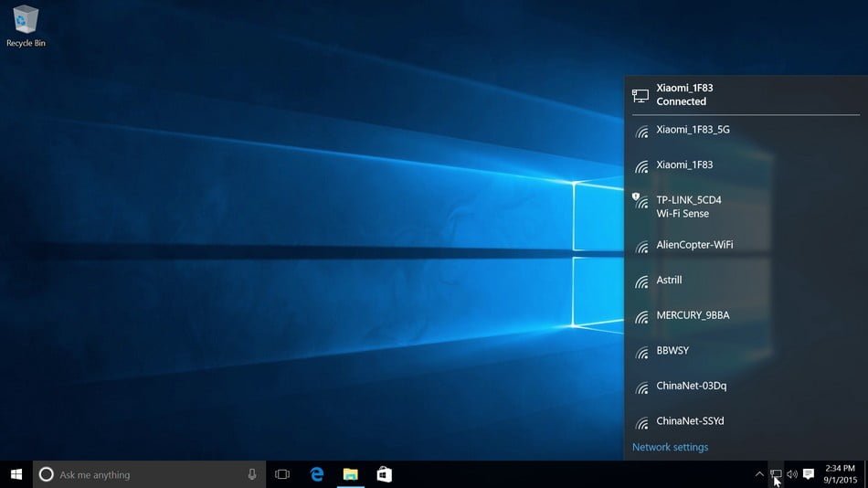The height and width of the screenshot is (488, 868).
Task: Click the Wi-Fi signal icon for ChinaNet-03Dq
Action: [641, 388]
